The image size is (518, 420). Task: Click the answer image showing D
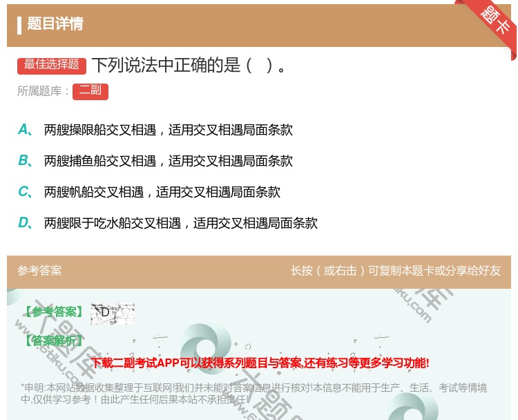coord(113,313)
